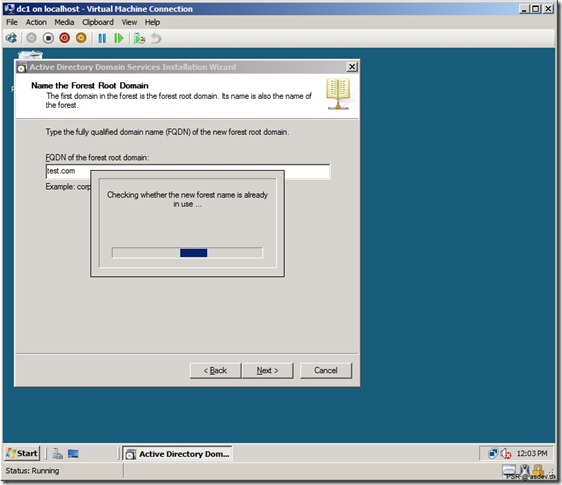Click Server Manager quick launch icon

pos(57,454)
